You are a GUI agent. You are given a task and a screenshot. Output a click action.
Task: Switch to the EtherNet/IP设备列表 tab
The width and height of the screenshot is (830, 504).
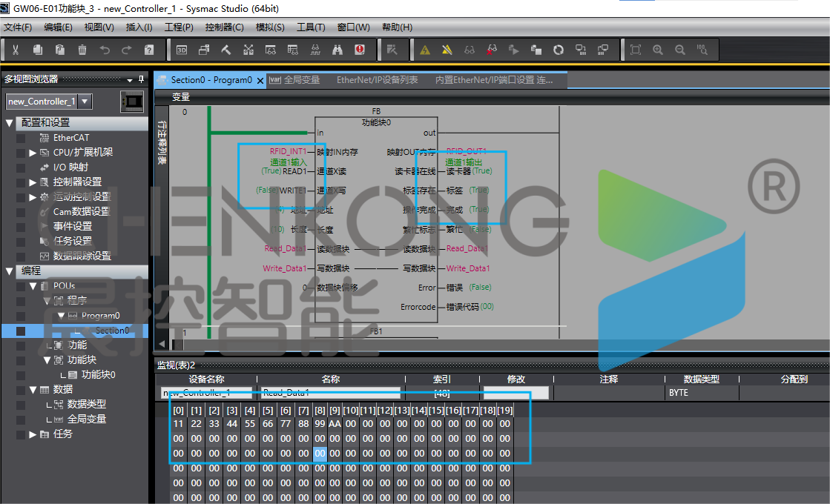377,80
